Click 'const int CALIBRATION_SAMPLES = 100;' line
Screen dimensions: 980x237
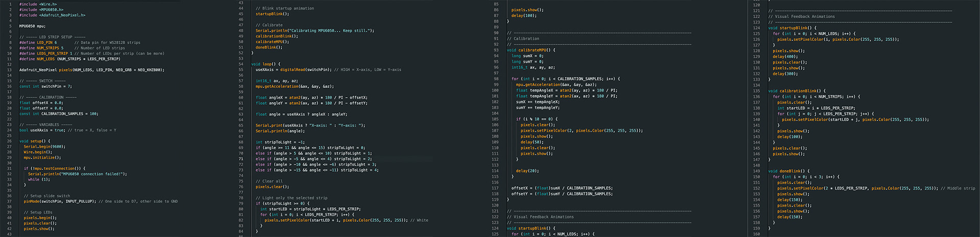tap(59, 114)
